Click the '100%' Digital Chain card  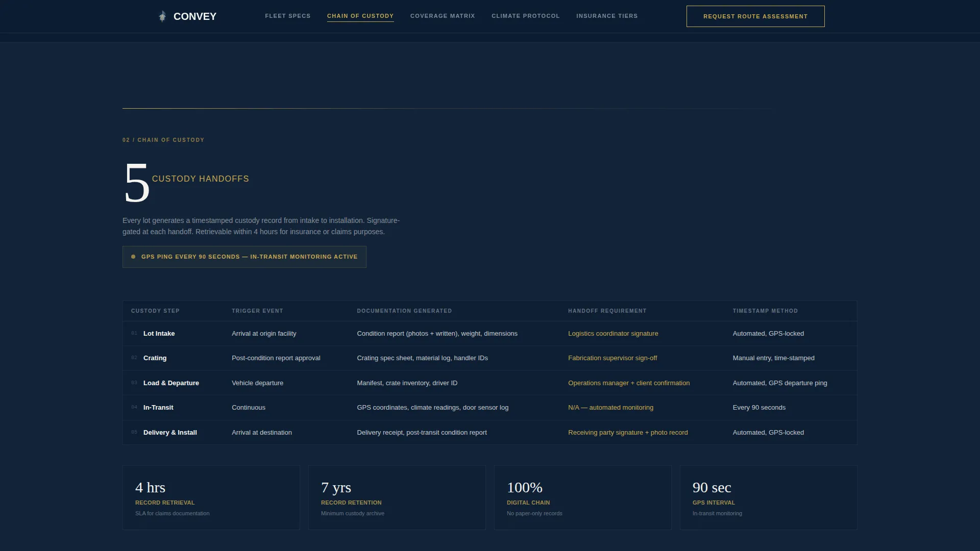click(583, 497)
